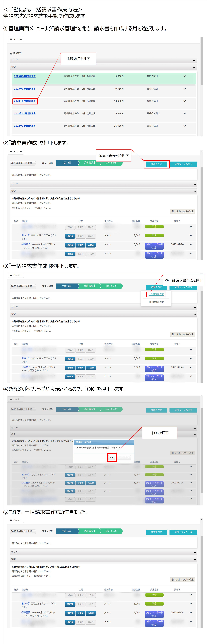This screenshot has height=644, width=207.
Task: Open 伊藤優子 link in the step ② list
Action: pos(26,244)
